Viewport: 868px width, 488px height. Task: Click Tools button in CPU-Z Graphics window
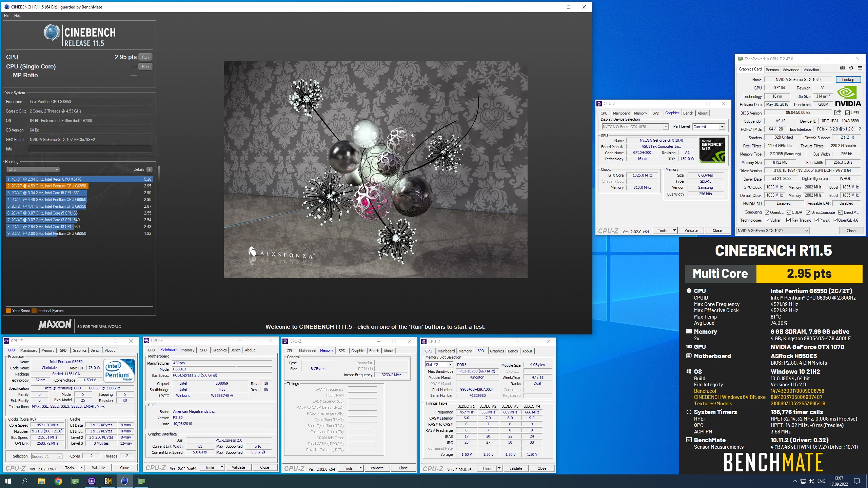pyautogui.click(x=662, y=230)
